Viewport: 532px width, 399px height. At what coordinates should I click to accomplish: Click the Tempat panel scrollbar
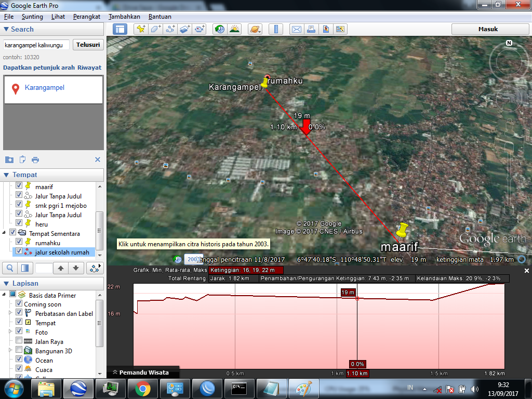tap(99, 230)
